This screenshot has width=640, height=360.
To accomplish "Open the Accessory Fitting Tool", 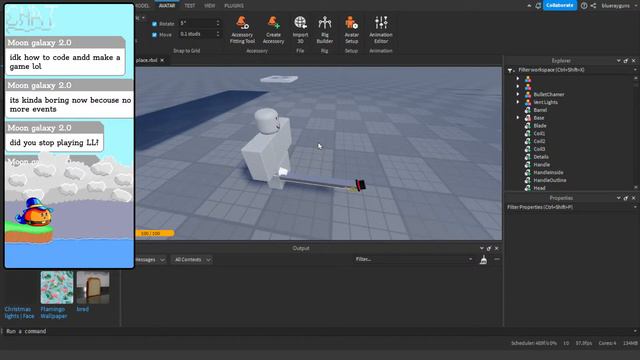I will (x=242, y=29).
